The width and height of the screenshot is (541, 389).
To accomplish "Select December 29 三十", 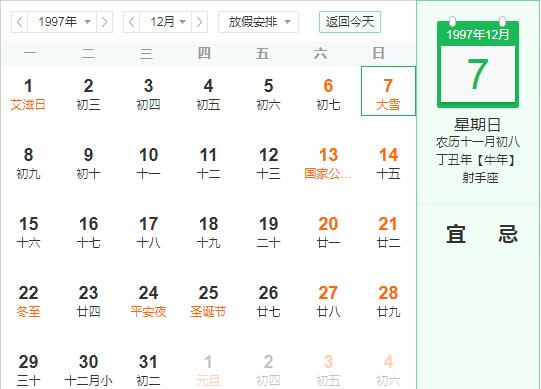I will pyautogui.click(x=28, y=370).
